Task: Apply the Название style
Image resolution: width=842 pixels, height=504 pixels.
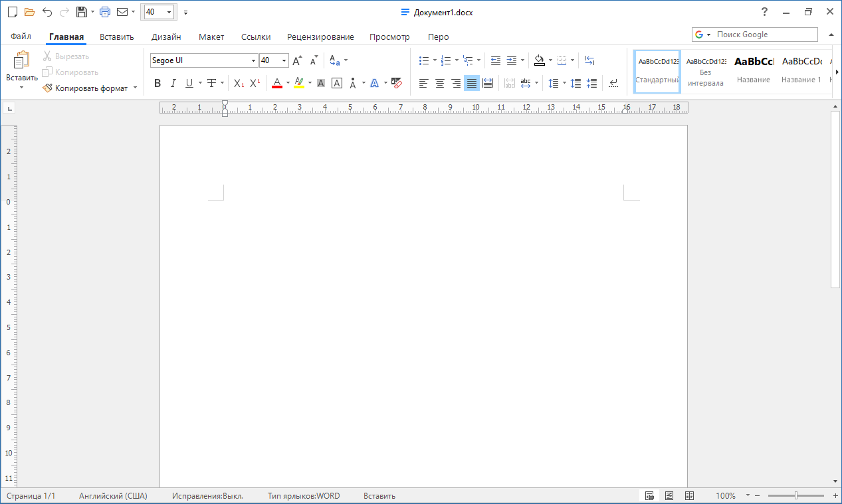Action: (x=754, y=72)
